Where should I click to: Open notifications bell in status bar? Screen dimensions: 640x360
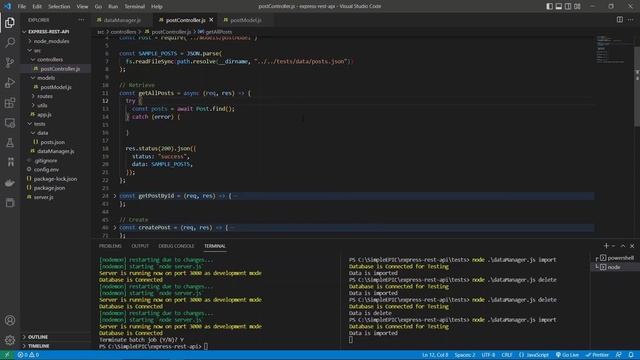click(x=631, y=355)
